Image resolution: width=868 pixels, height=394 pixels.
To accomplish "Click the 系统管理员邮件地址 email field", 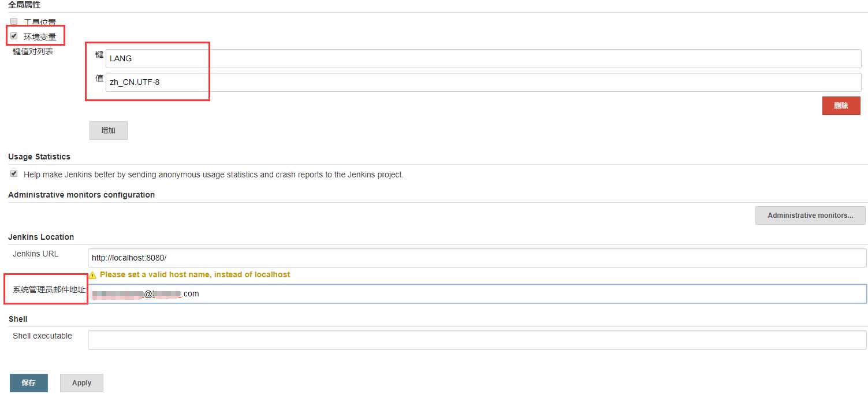I will [x=477, y=293].
